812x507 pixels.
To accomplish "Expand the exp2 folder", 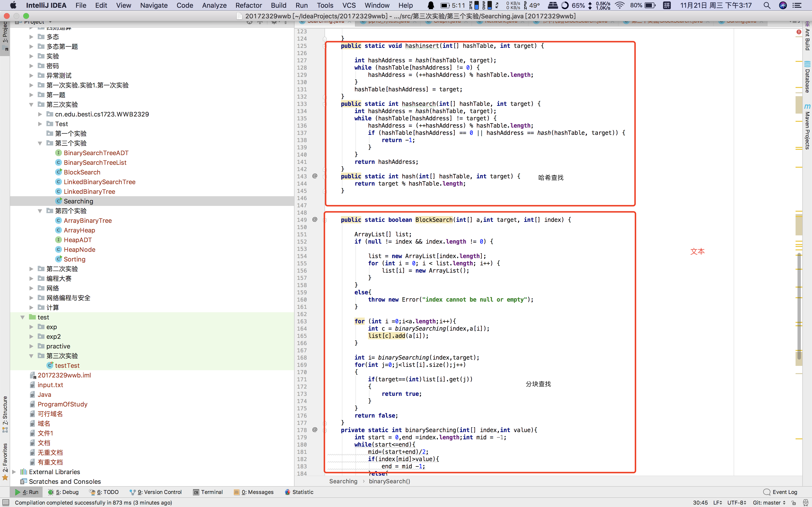I will click(31, 336).
